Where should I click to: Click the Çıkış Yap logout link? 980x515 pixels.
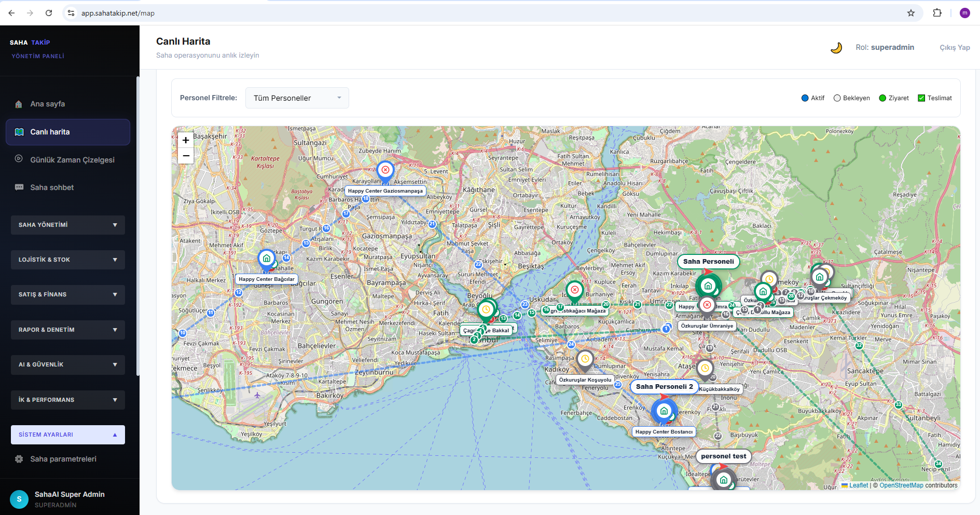pos(955,47)
